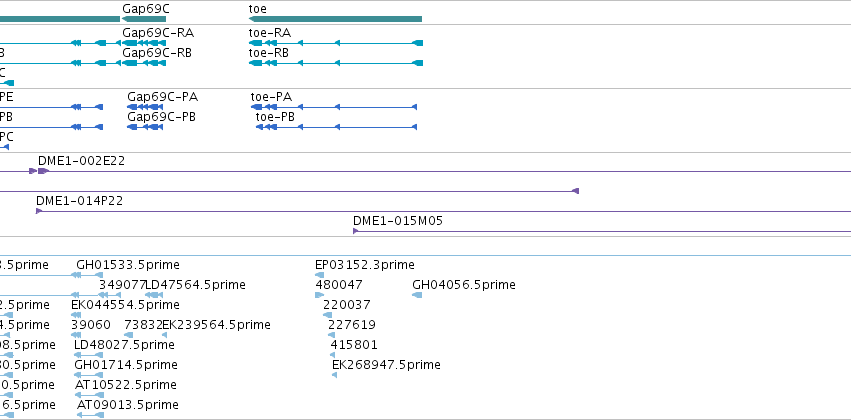Image resolution: width=851 pixels, height=420 pixels.
Task: Select the Gap69C-PB protein label
Action: [161, 117]
